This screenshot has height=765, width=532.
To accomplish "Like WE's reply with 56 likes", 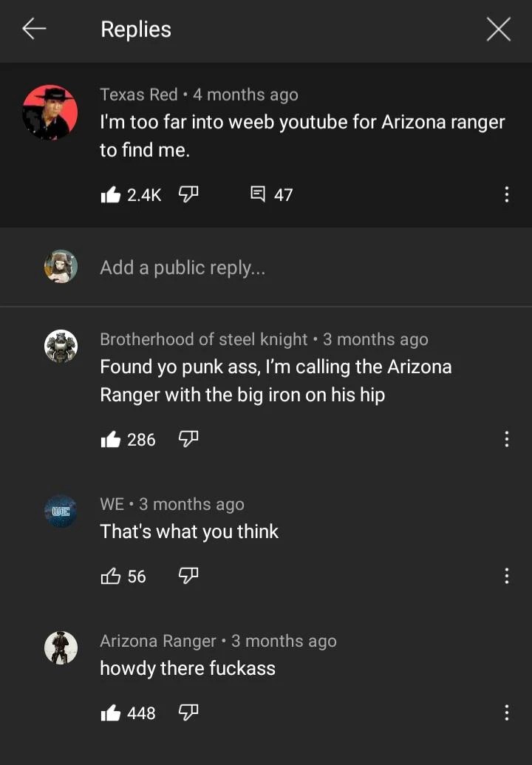I will [x=111, y=576].
